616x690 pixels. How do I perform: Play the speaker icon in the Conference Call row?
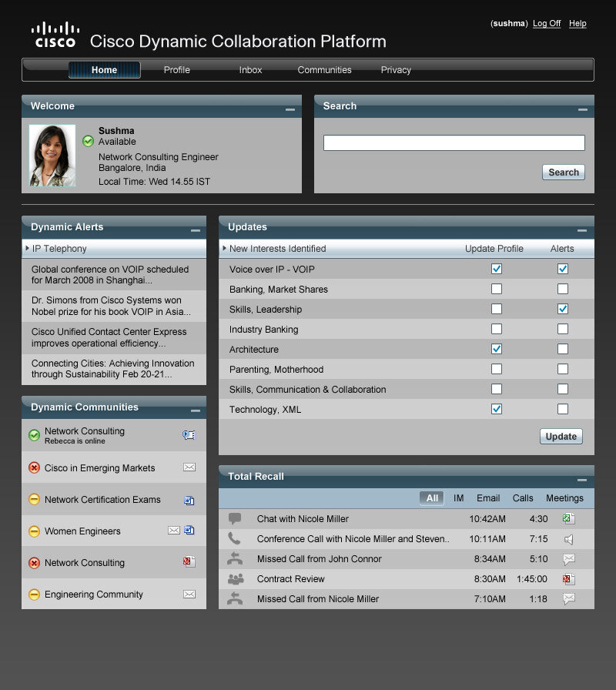[x=568, y=539]
